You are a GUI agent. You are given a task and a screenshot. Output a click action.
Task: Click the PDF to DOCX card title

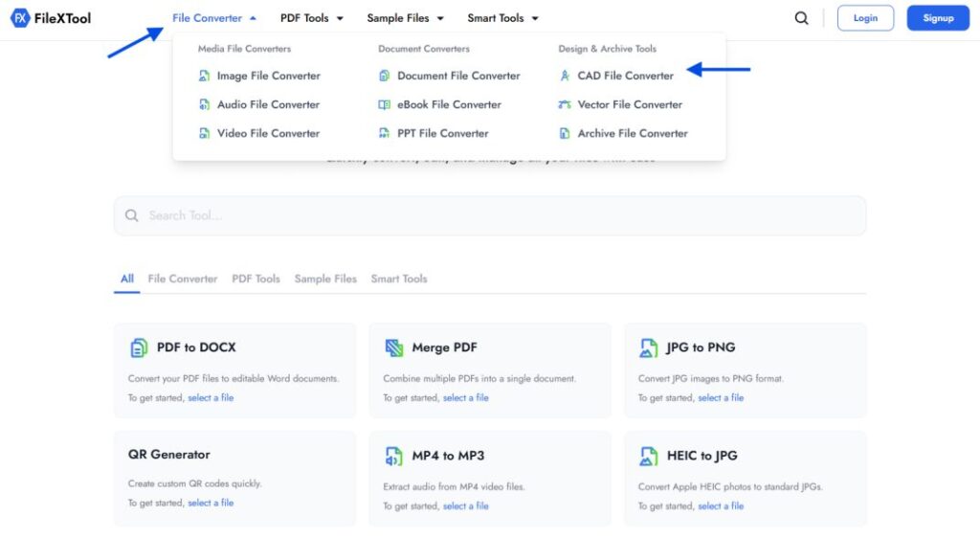point(196,347)
